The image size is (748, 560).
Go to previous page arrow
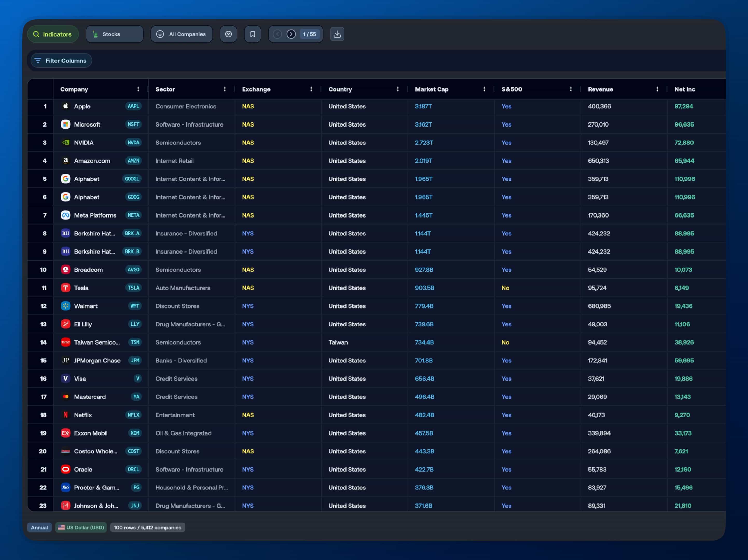pyautogui.click(x=277, y=34)
